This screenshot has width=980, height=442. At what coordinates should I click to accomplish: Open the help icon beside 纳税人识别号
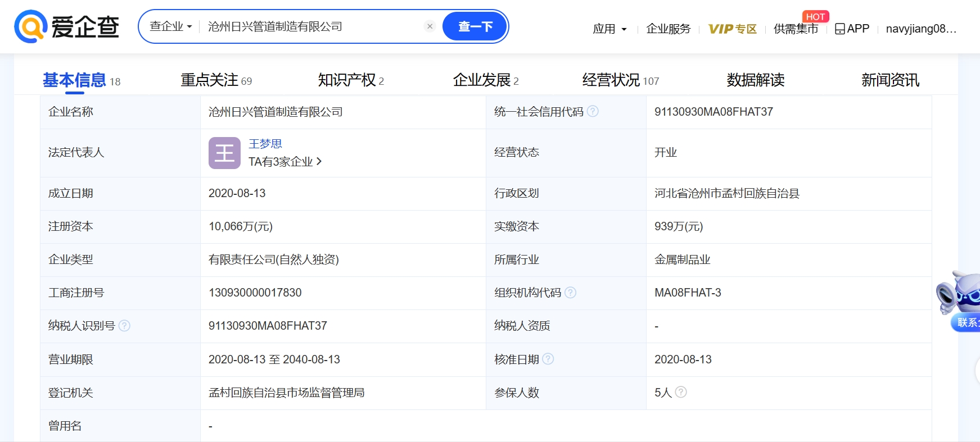[124, 325]
